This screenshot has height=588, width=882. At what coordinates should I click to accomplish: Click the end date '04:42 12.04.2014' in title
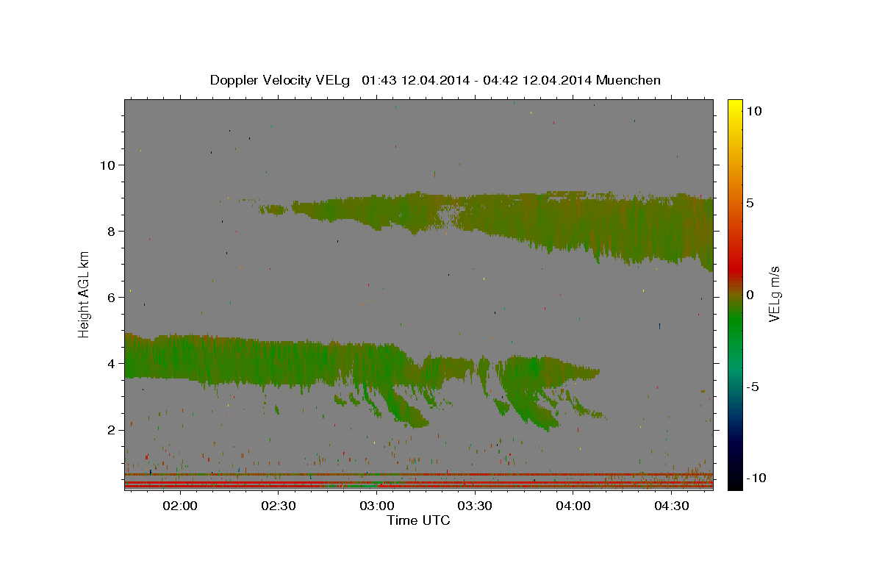[x=538, y=80]
